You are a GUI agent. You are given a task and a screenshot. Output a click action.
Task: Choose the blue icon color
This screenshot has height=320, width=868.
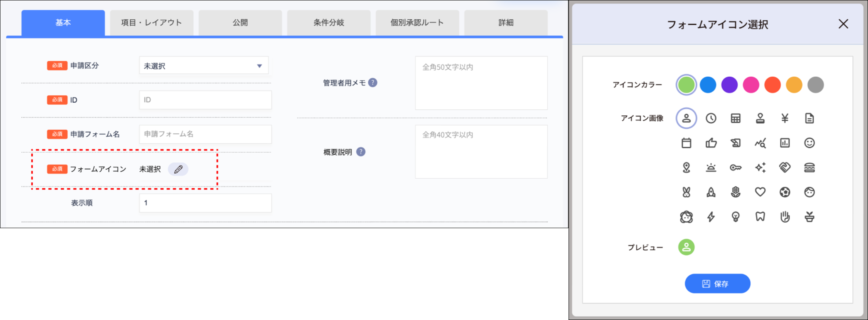[x=708, y=85]
